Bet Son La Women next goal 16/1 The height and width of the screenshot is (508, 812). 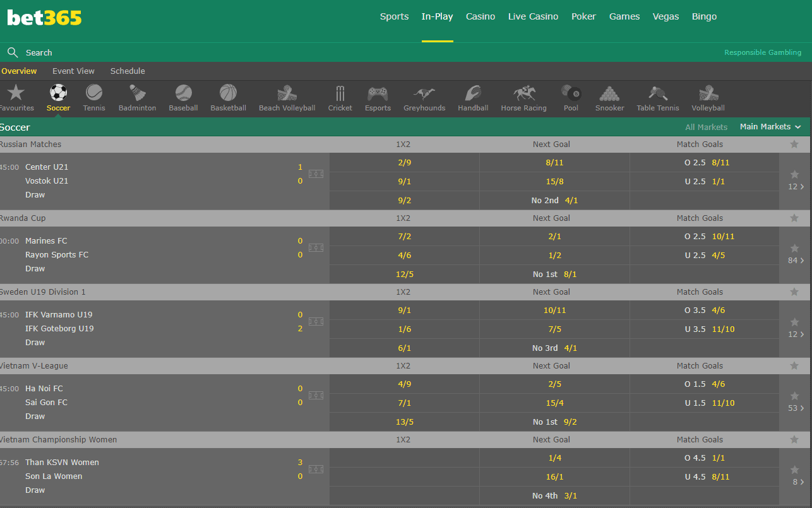point(554,476)
